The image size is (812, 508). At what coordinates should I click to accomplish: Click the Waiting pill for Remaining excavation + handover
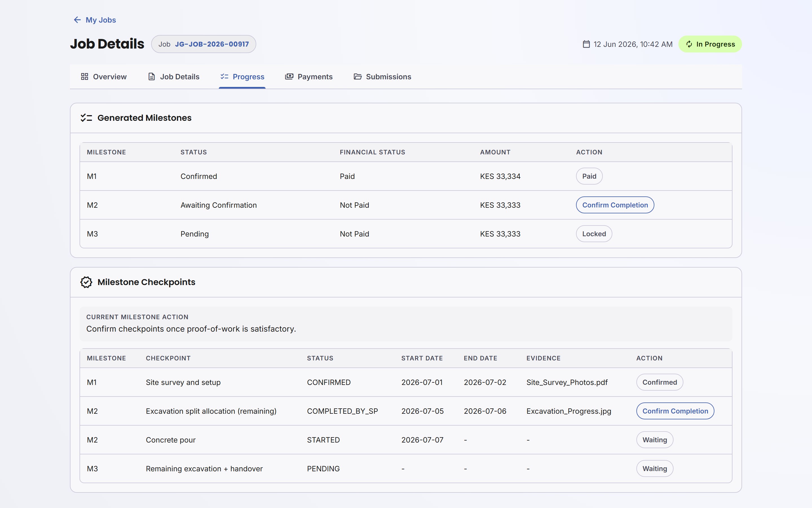click(x=655, y=469)
